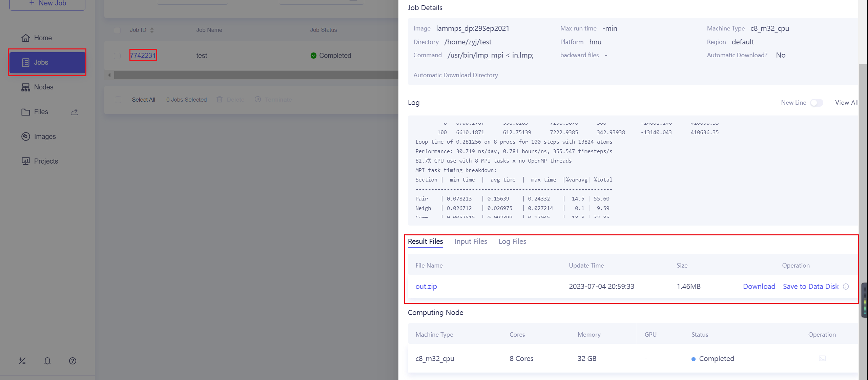Click the '1.46MB' size value

click(x=688, y=287)
